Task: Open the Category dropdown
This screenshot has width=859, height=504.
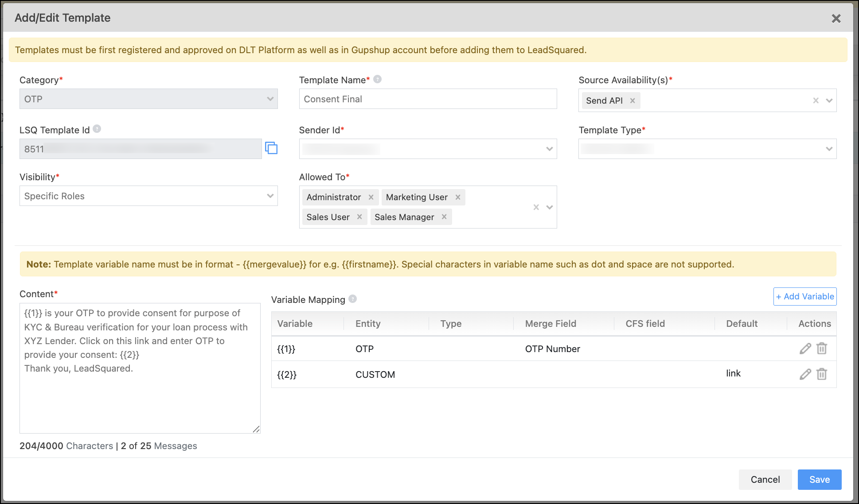Action: tap(271, 99)
